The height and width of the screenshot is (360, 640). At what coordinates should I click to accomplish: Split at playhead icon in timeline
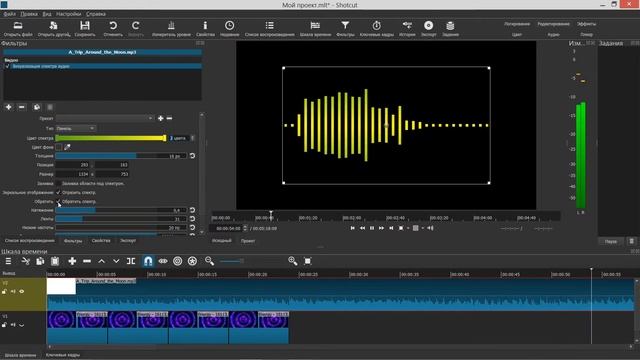click(131, 261)
